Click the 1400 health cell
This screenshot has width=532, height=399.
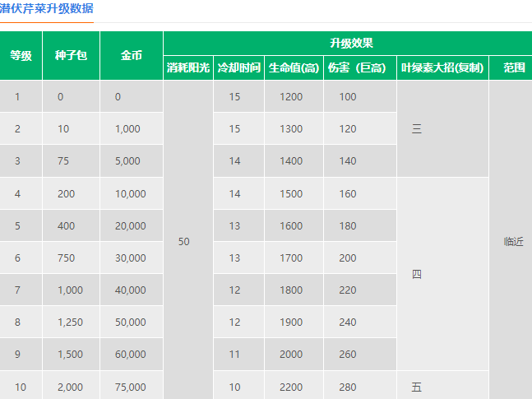[294, 160]
